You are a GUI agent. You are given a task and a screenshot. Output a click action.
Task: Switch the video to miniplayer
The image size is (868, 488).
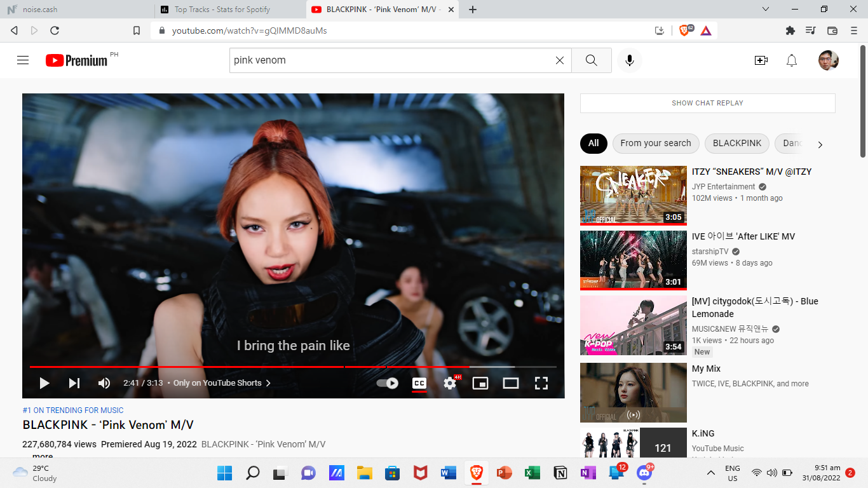click(480, 383)
